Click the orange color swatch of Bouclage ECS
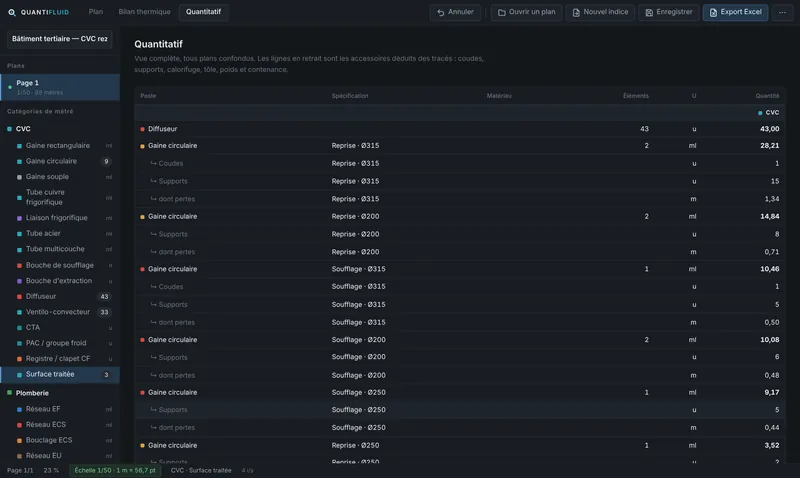The height and width of the screenshot is (478, 800). 19,441
